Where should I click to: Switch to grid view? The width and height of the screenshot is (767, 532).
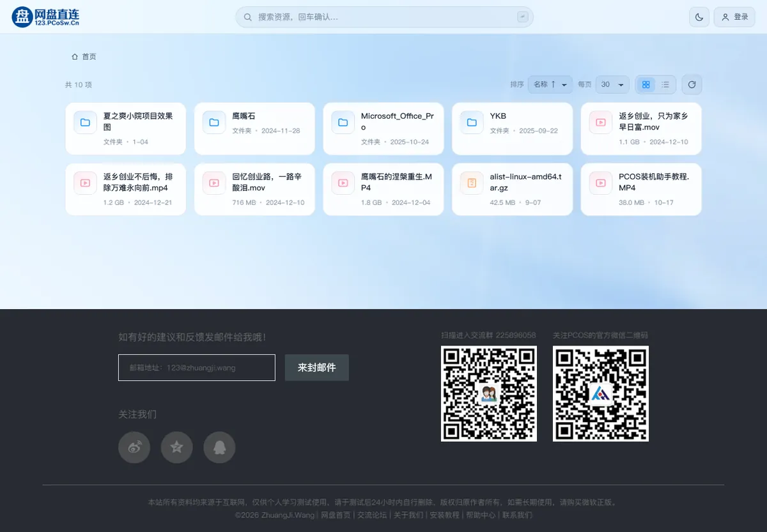(646, 84)
